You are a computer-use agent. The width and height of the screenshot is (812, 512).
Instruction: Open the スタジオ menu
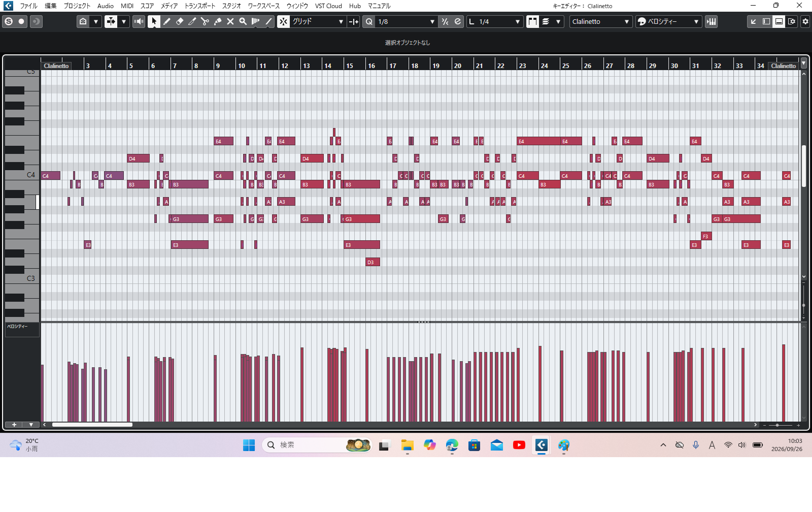point(232,6)
